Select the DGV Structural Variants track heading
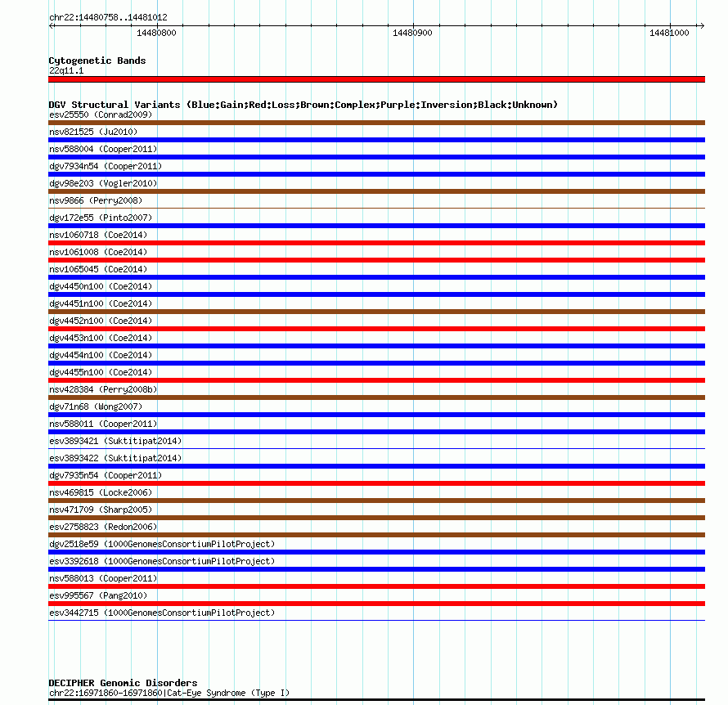 pyautogui.click(x=303, y=105)
